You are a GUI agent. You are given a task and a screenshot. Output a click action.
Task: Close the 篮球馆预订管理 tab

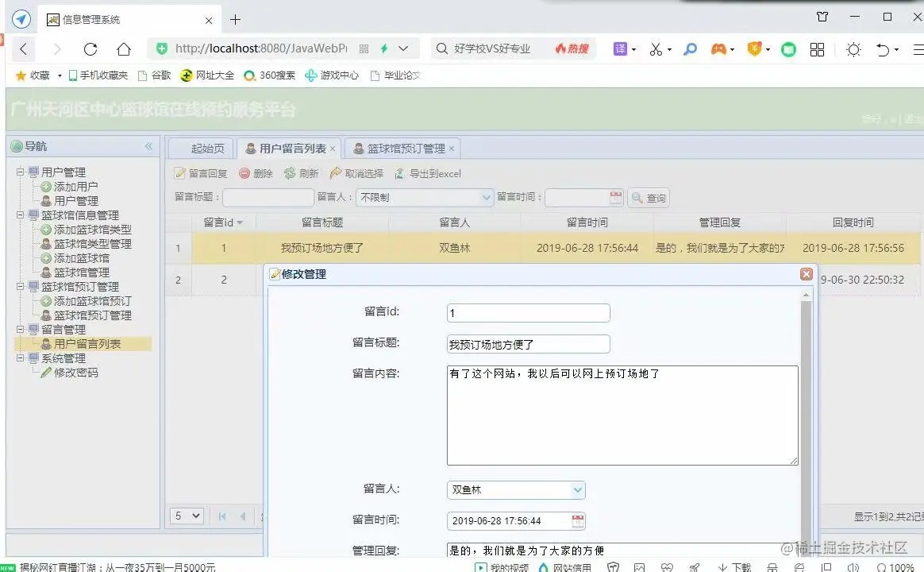pyautogui.click(x=452, y=149)
